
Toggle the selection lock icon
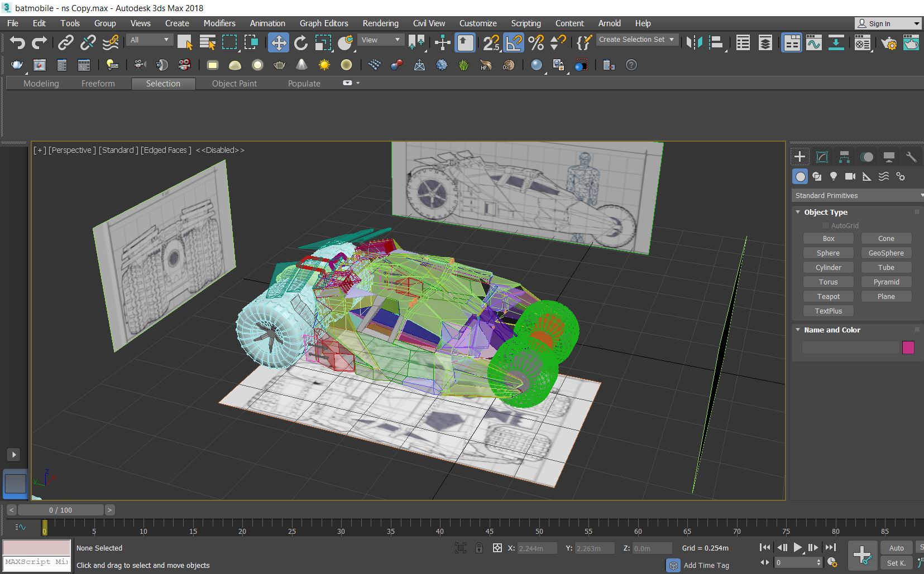478,548
